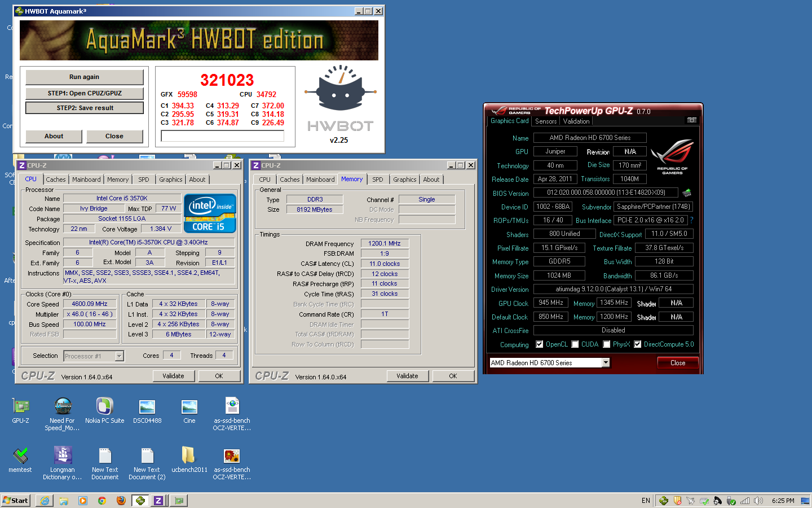
Task: Click Validate in the left CPU-Z window
Action: (x=174, y=376)
